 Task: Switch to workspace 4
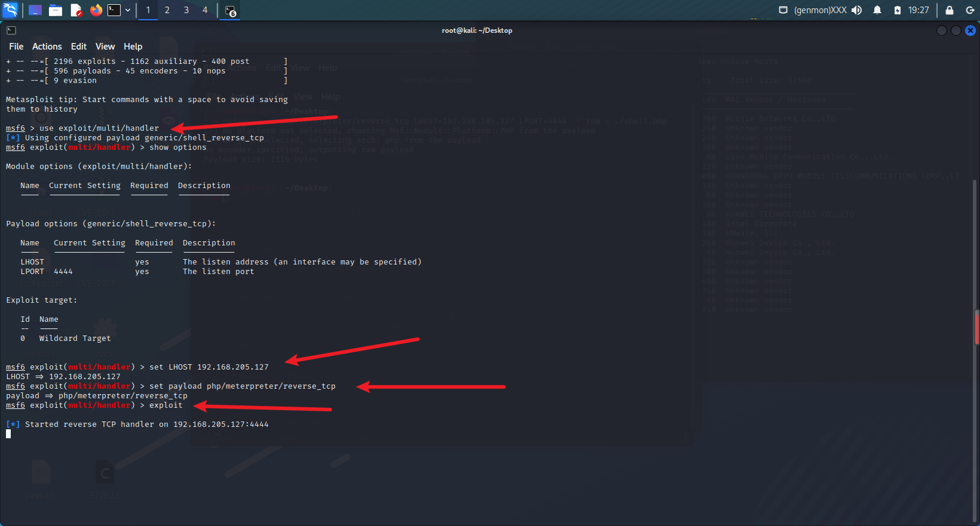pos(205,10)
